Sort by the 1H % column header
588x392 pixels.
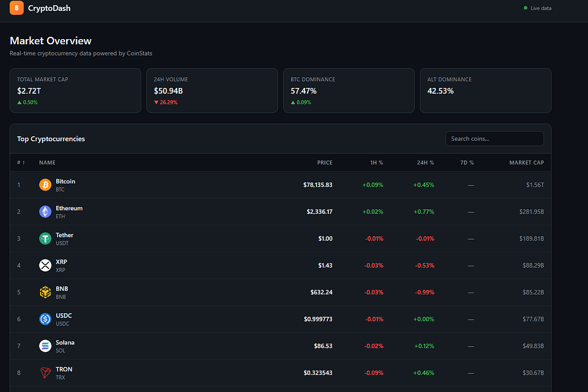coord(377,163)
